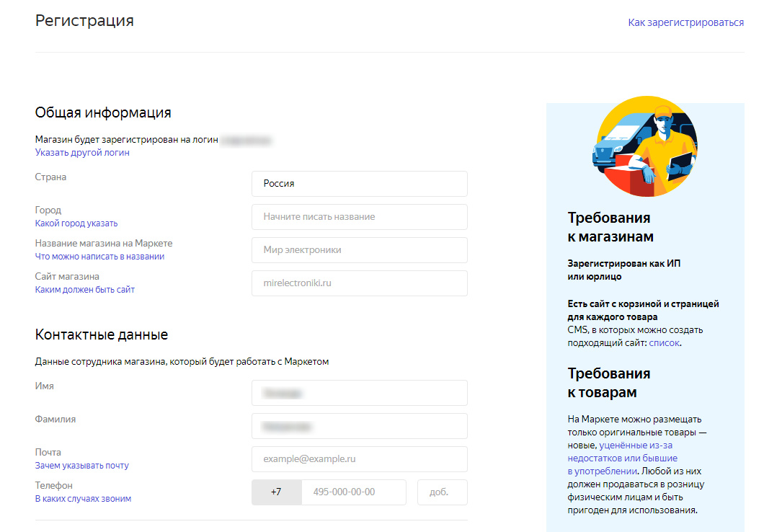764x532 pixels.
Task: Focus the Почта email field
Action: [x=360, y=459]
